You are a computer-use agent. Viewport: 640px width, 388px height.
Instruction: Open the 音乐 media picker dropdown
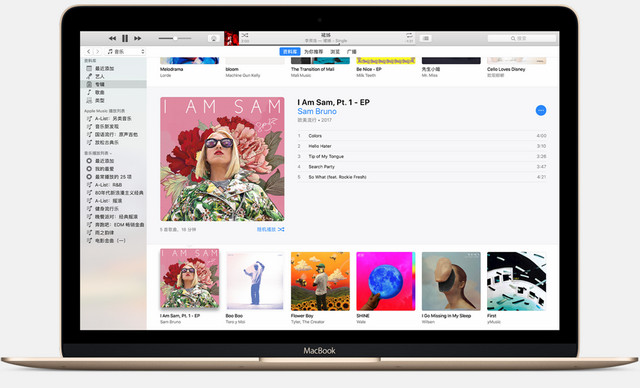126,51
